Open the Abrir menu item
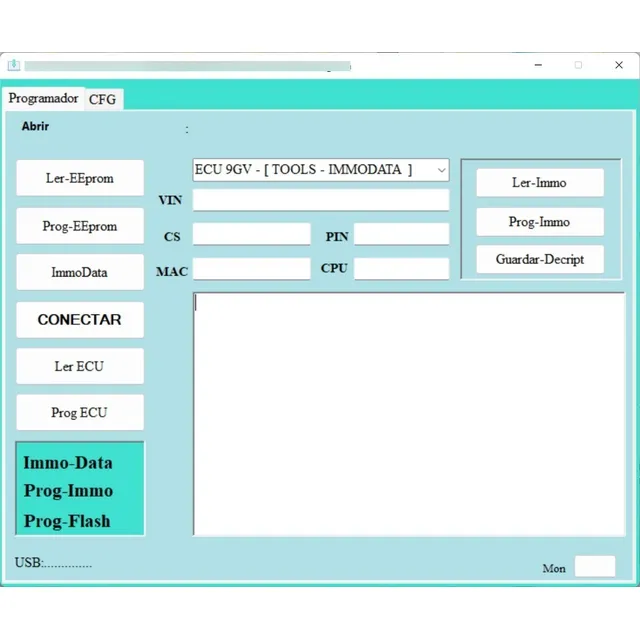Viewport: 640px width, 640px height. (35, 126)
